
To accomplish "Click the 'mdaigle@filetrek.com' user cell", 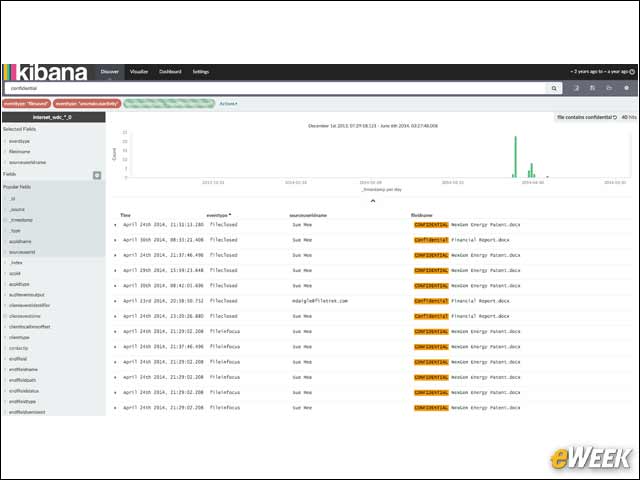I will point(320,301).
